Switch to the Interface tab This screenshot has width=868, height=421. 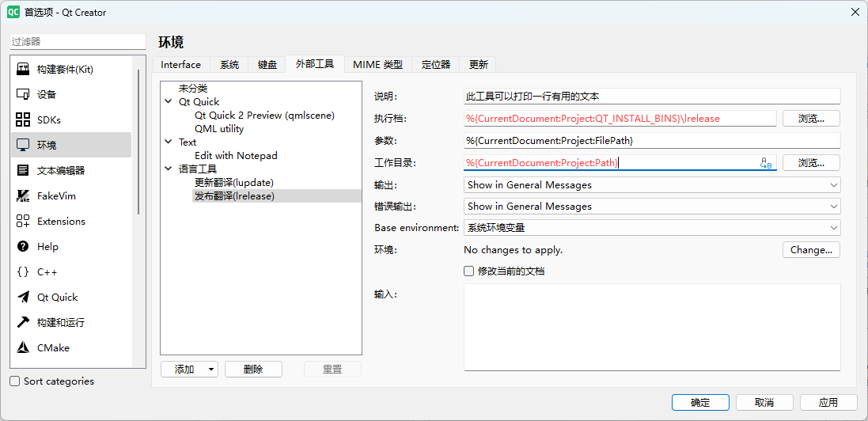[180, 65]
